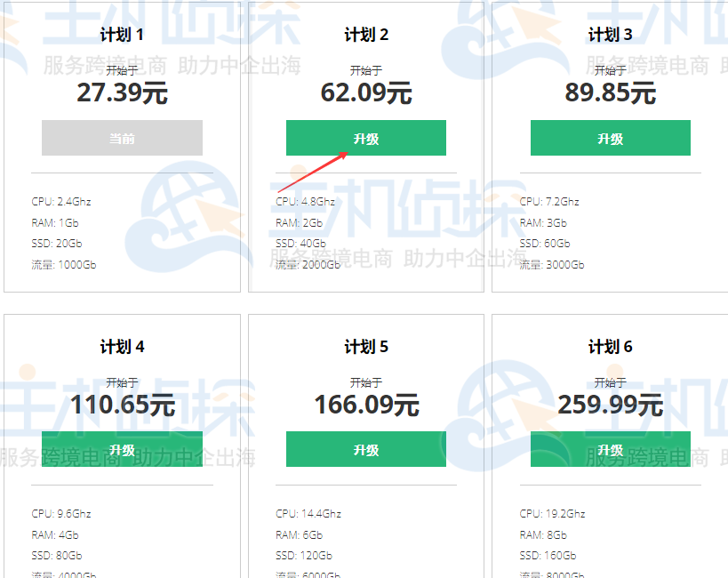Click the price 27.39元 under 计划 1
728x578 pixels.
point(122,92)
